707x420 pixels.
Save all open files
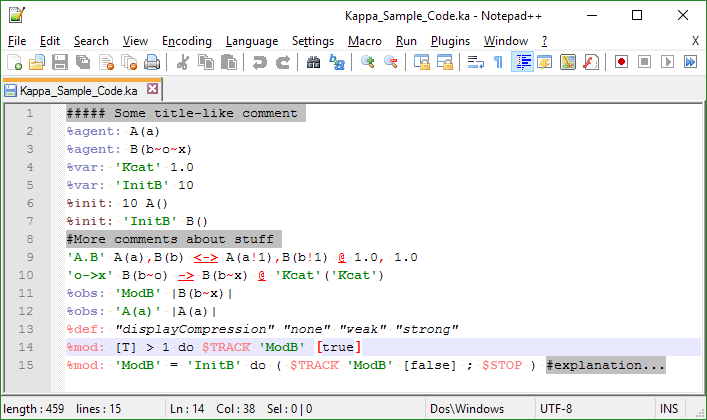pos(83,62)
